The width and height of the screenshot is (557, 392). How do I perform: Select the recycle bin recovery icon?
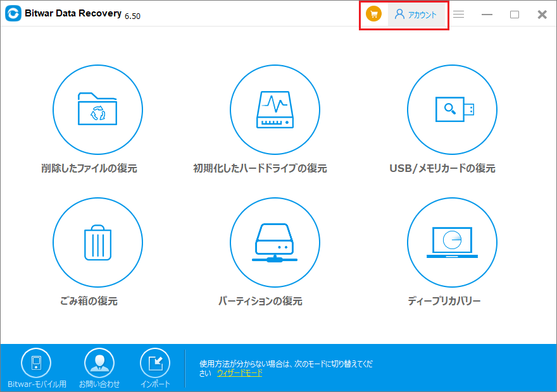(97, 242)
